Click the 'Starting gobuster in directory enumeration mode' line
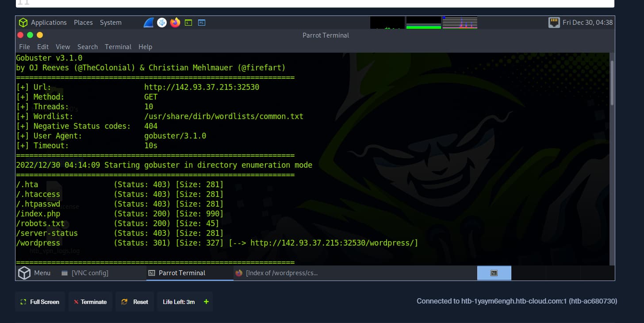This screenshot has width=644, height=323. 164,165
